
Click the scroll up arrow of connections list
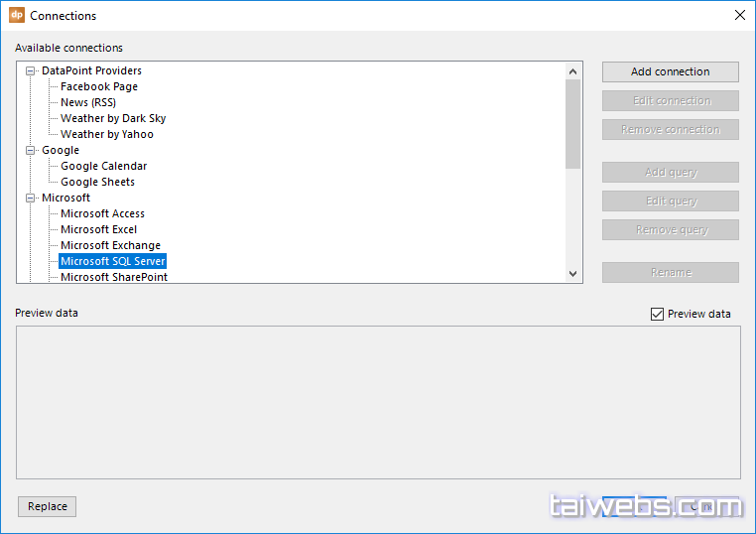(x=572, y=71)
